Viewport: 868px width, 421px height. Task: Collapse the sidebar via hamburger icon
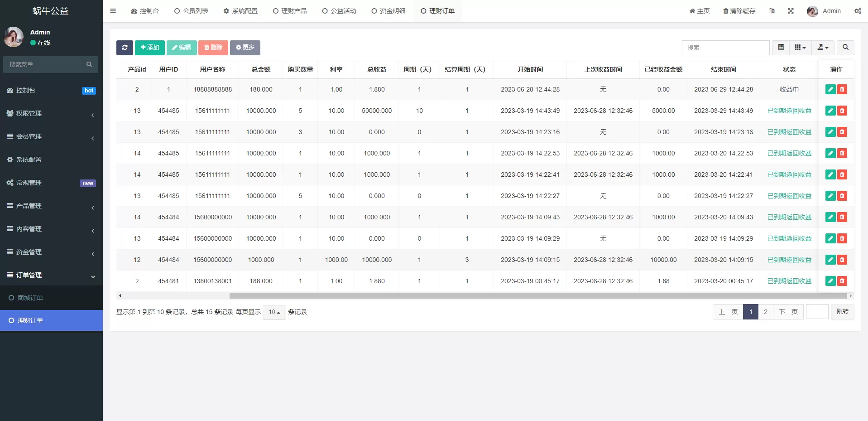pos(113,11)
